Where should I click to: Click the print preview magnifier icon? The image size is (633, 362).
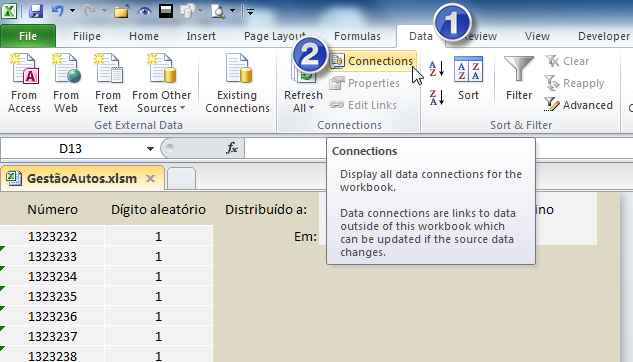pyautogui.click(x=218, y=11)
